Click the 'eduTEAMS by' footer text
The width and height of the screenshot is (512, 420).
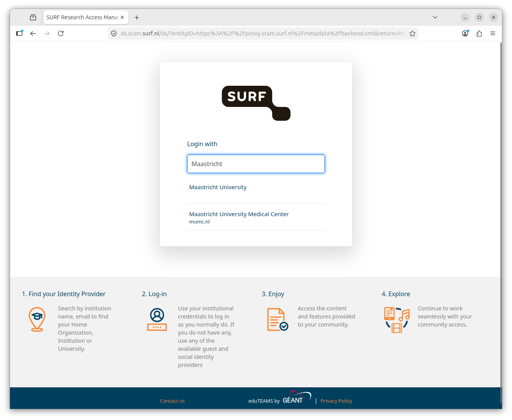coord(264,401)
